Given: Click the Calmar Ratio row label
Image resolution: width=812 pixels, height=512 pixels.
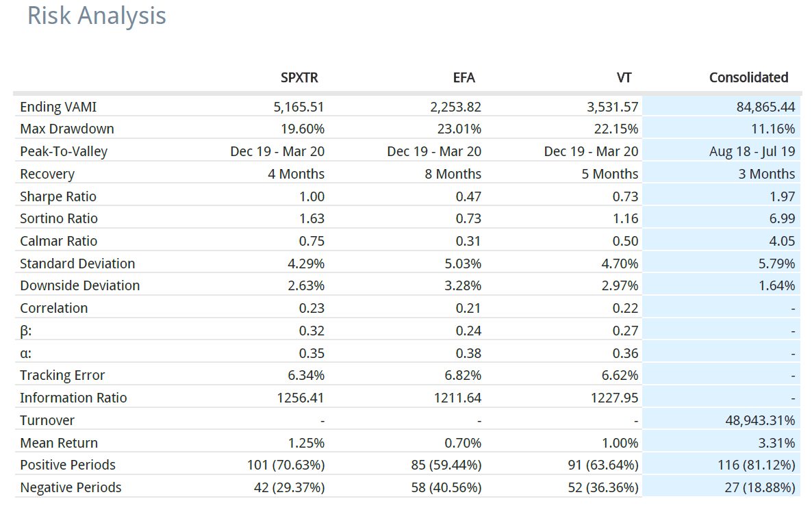Looking at the screenshot, I should tap(58, 241).
